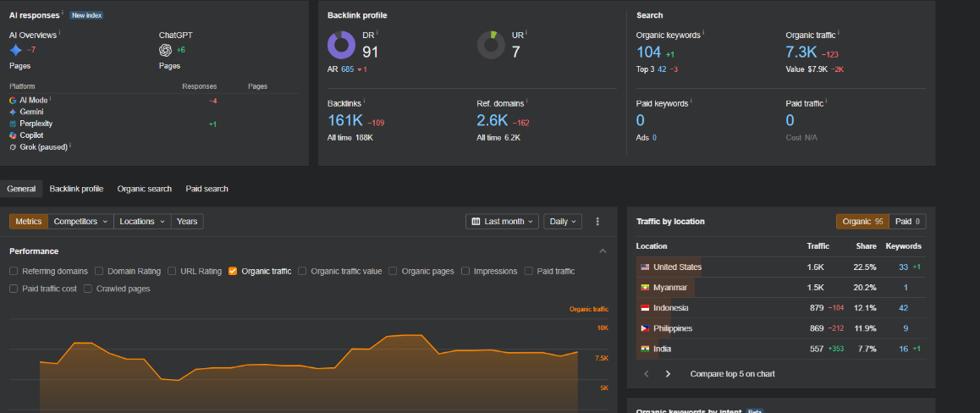Open the 161K backlinks value
Viewport: 980px width, 413px height.
(x=345, y=120)
